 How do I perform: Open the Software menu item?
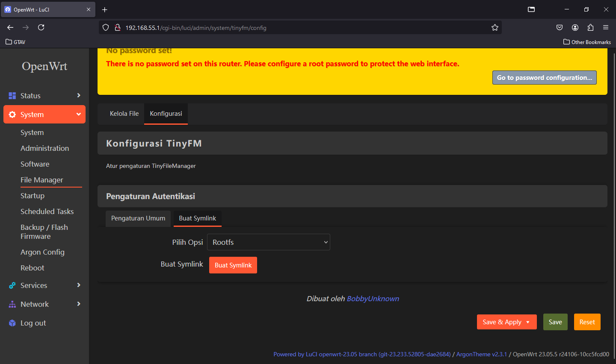coord(35,164)
